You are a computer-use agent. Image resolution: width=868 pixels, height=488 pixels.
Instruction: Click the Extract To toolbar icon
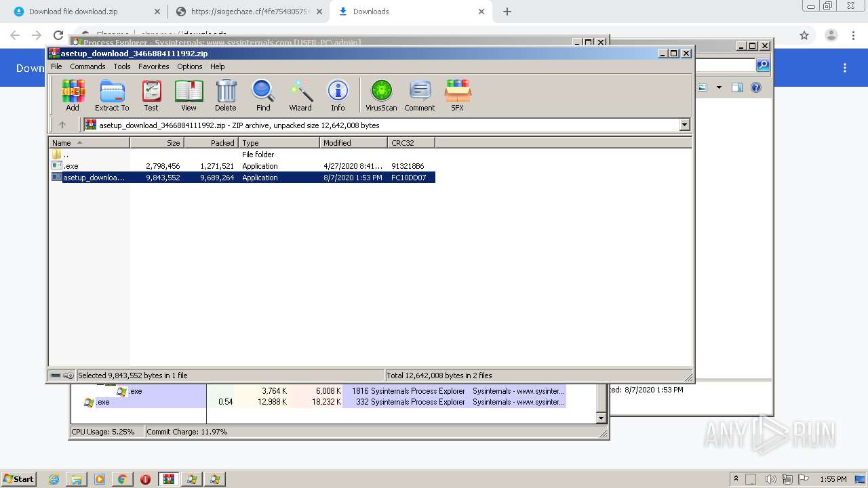click(x=112, y=95)
